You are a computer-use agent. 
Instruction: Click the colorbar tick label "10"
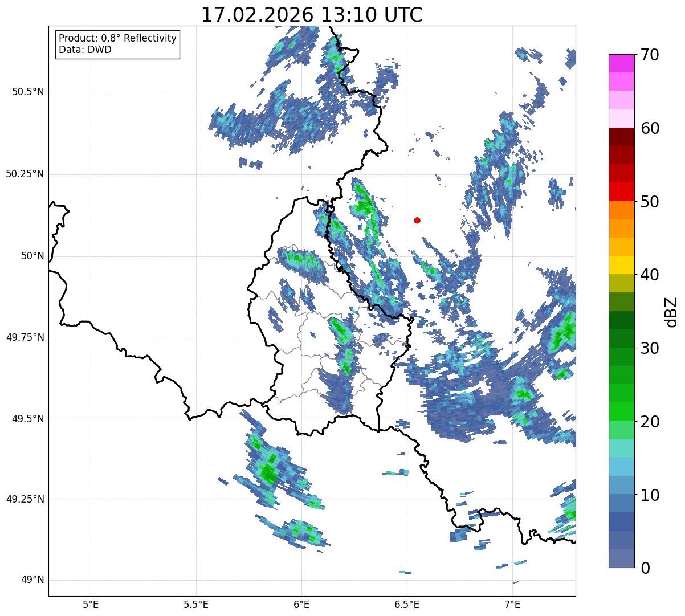pyautogui.click(x=649, y=495)
